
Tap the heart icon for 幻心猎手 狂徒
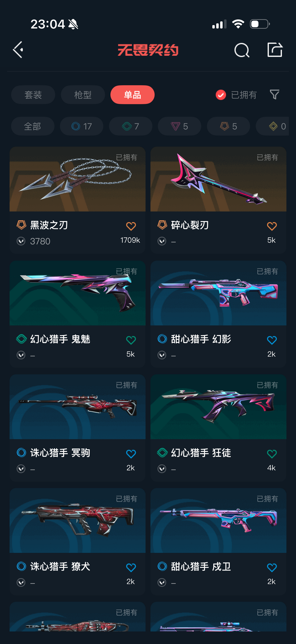click(x=272, y=454)
